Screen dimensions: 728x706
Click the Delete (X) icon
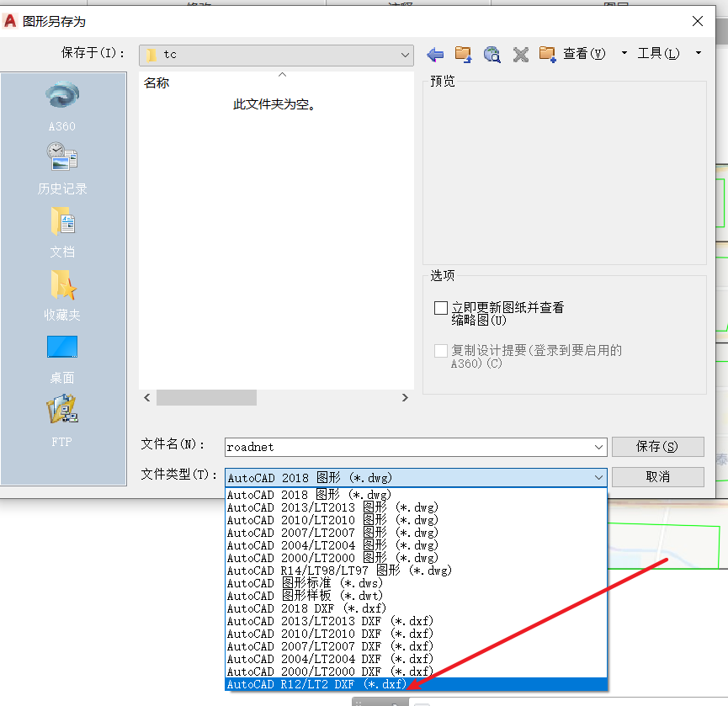[519, 54]
